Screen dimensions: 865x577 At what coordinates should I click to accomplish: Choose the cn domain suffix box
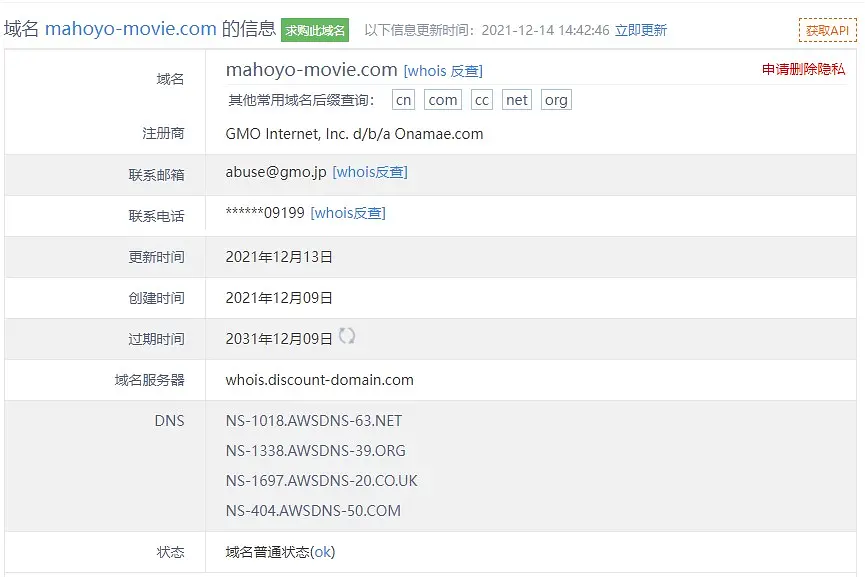(403, 100)
